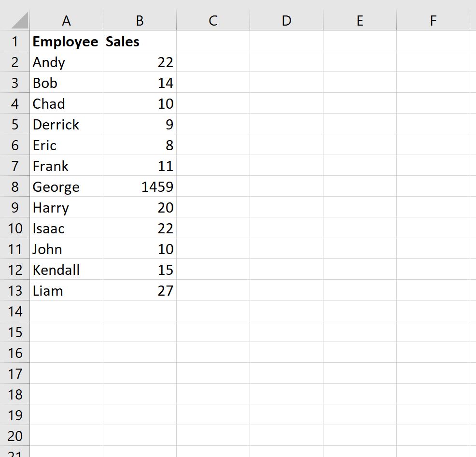Select Eric's sales value 8
This screenshot has width=476, height=457.
140,145
